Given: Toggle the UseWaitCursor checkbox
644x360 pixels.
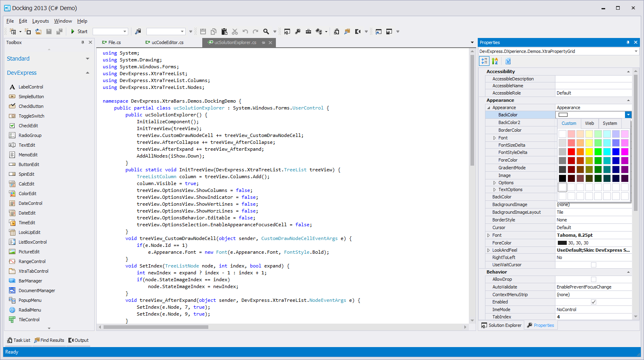Looking at the screenshot, I should pos(593,265).
